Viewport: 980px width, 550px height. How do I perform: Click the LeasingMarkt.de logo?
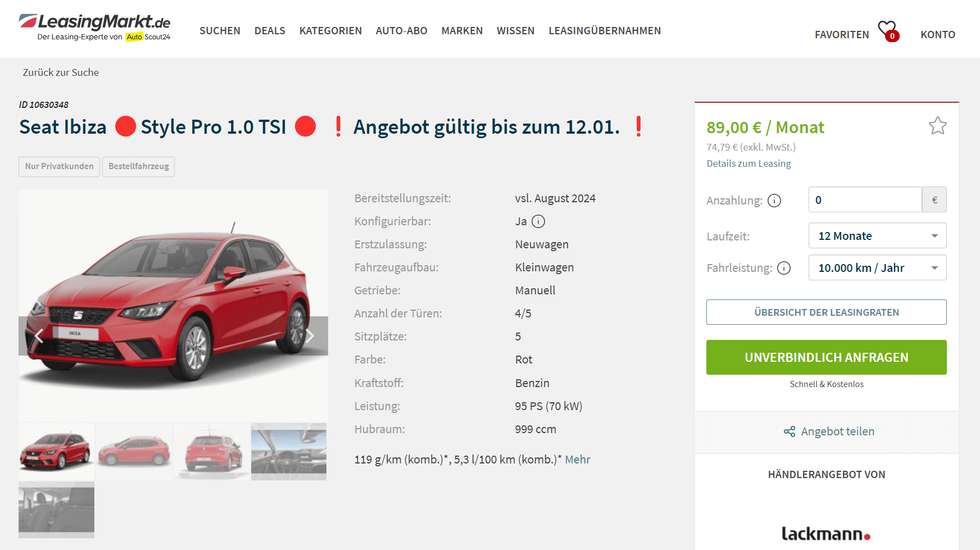pyautogui.click(x=94, y=28)
